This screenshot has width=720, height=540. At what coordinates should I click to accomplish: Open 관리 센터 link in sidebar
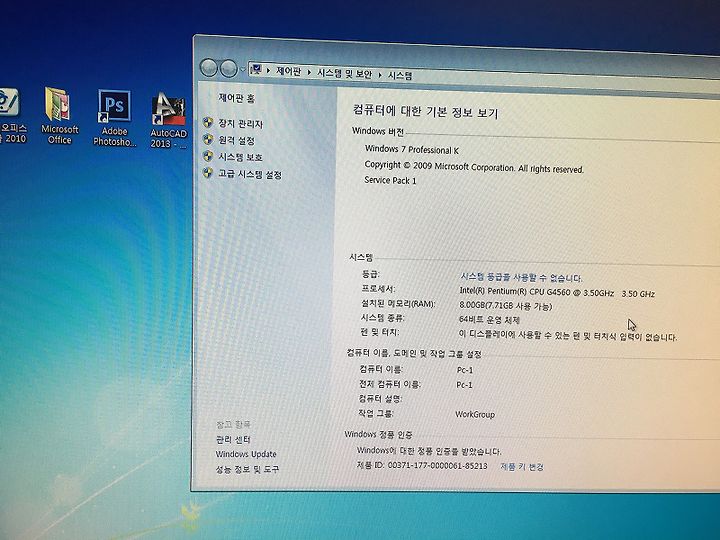233,439
